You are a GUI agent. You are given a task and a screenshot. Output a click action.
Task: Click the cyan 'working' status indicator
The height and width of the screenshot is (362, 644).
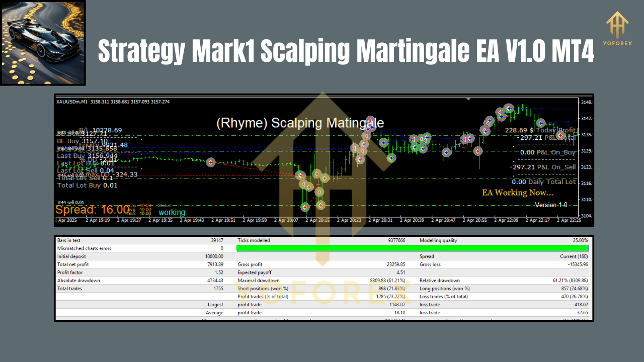tap(172, 212)
